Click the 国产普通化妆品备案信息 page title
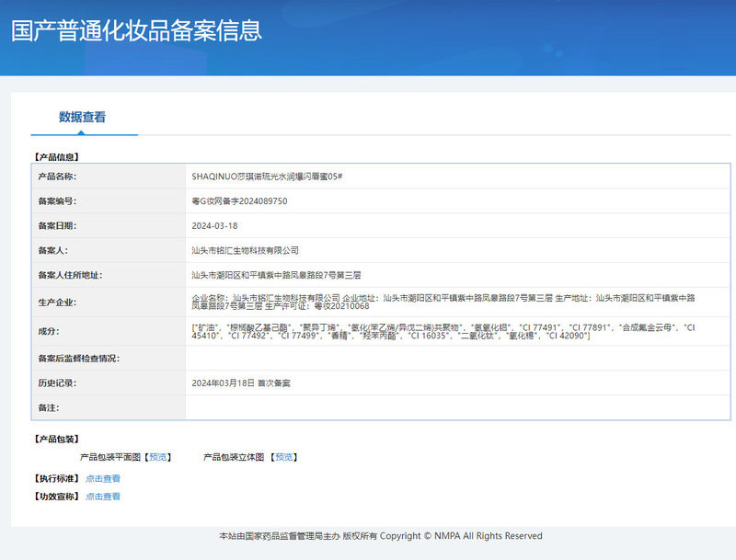Image resolution: width=736 pixels, height=560 pixels. 136,29
